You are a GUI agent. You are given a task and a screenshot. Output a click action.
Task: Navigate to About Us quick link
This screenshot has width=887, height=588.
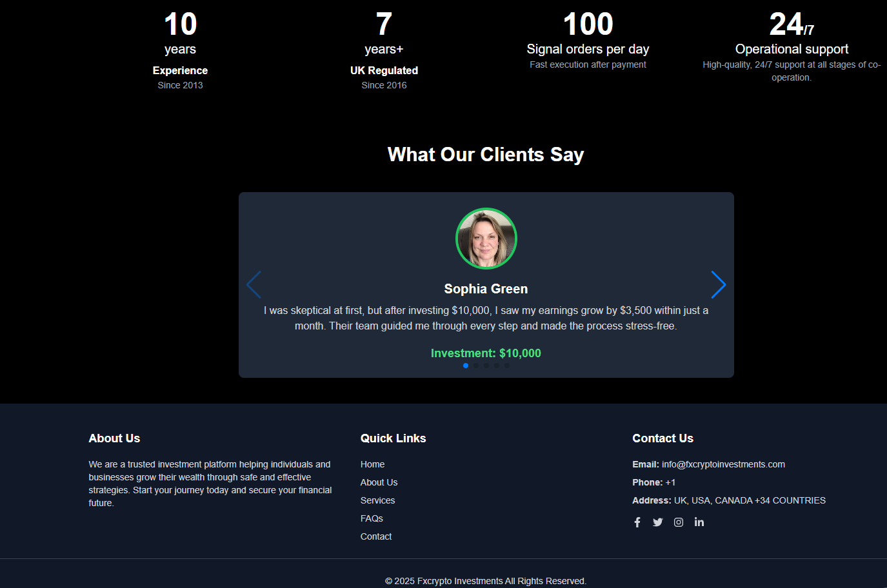pos(379,482)
